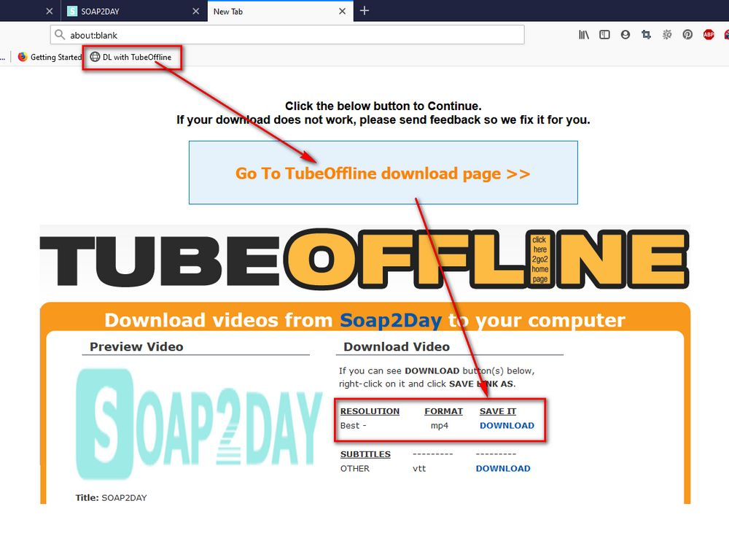
Task: Click the SUBTITLES heading
Action: pyautogui.click(x=365, y=454)
